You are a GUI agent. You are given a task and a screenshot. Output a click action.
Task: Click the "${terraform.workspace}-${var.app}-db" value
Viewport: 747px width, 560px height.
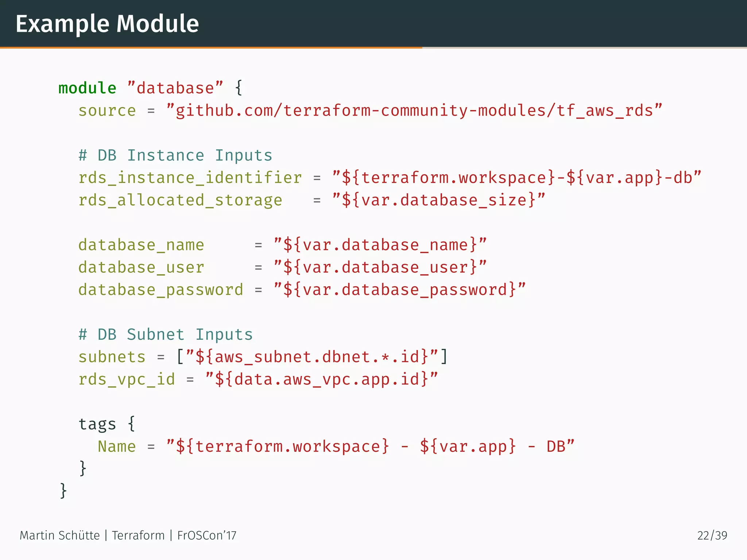517,178
